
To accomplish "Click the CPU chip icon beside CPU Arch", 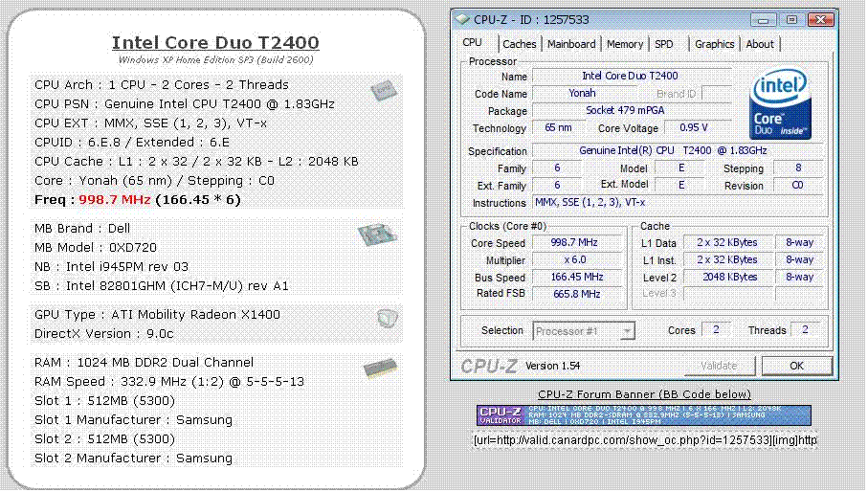I will pos(384,91).
